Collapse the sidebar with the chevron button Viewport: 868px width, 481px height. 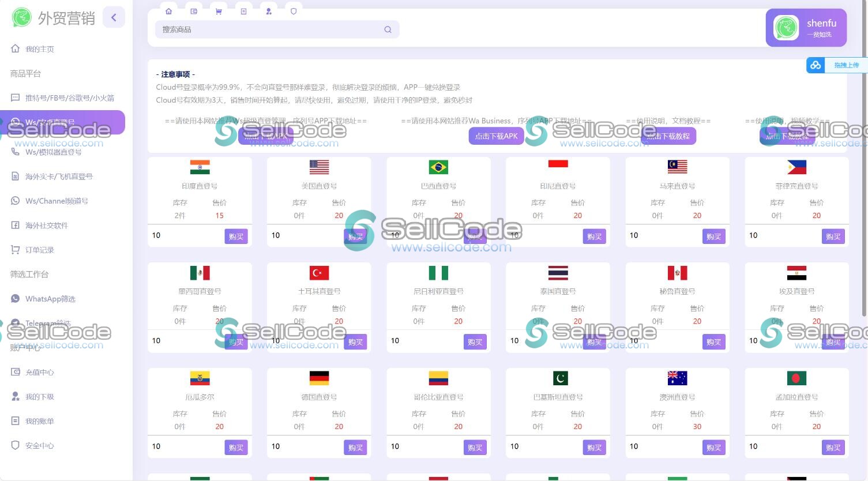coord(114,17)
